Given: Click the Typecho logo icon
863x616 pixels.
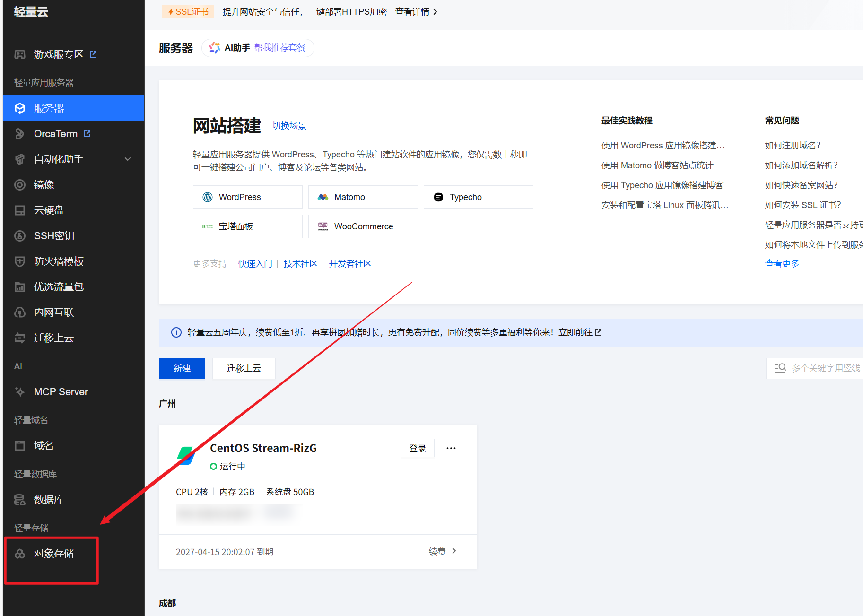Looking at the screenshot, I should [x=438, y=197].
